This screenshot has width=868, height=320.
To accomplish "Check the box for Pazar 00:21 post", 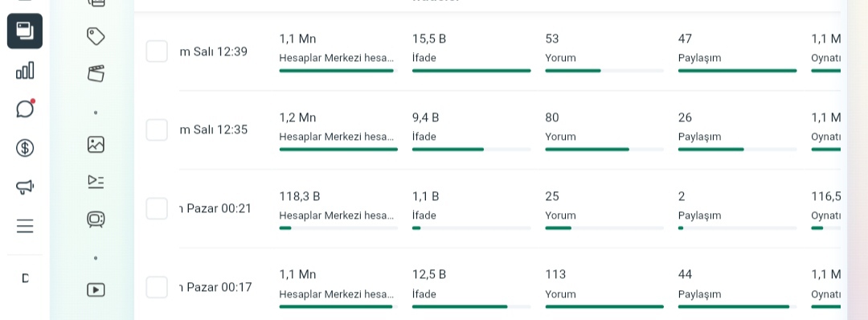I will pos(157,209).
